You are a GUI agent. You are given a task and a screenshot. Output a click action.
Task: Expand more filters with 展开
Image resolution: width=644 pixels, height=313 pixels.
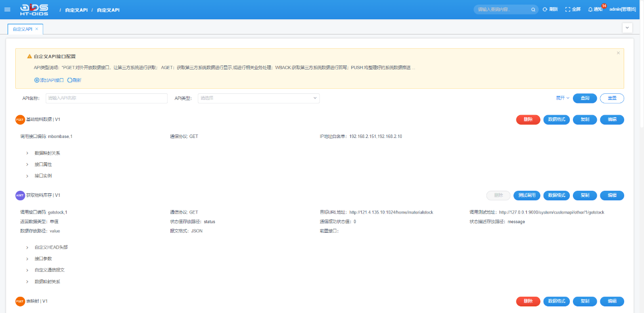562,98
